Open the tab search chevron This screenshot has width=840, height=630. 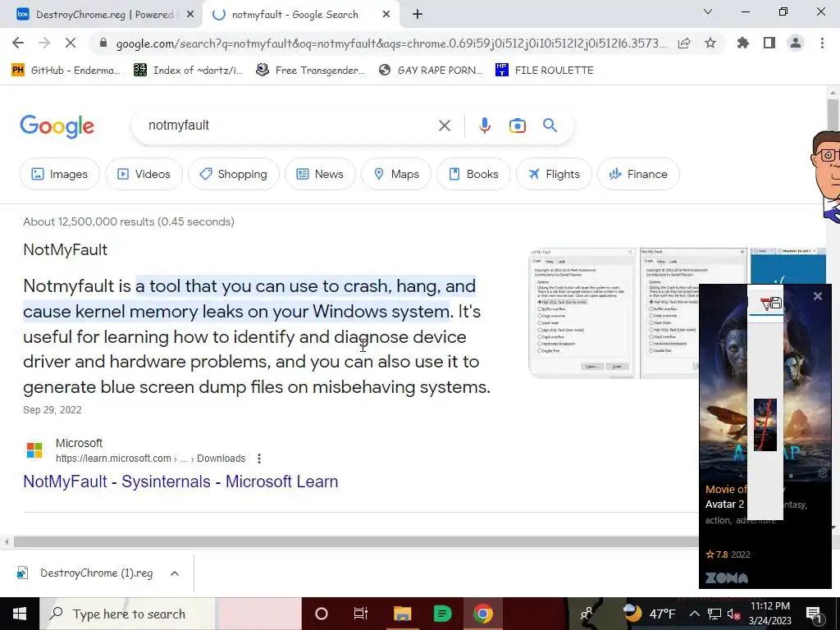coord(708,11)
